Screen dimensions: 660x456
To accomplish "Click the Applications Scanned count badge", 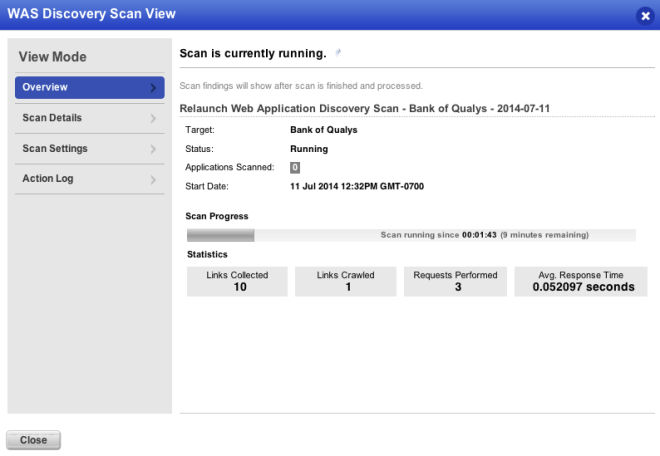I will coord(295,168).
